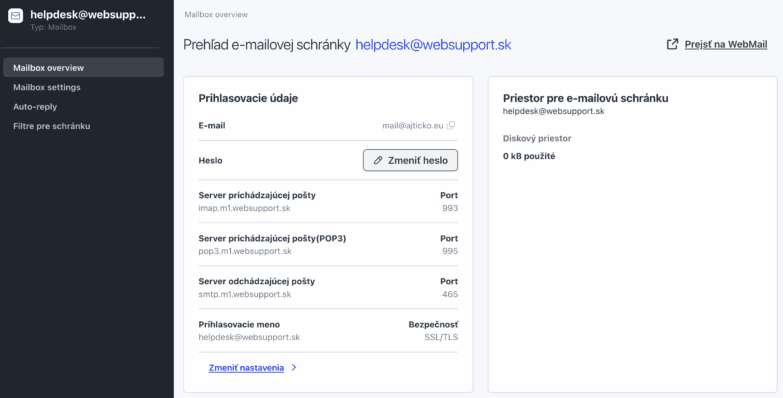This screenshot has width=783, height=398.
Task: Select the smtp.m1.websupport.sk server text
Action: (245, 294)
